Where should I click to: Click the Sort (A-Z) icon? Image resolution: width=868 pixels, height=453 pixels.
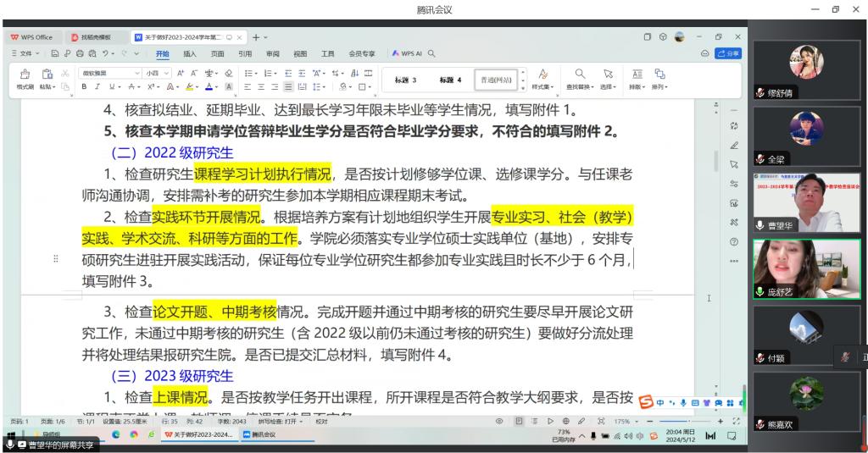[x=355, y=73]
